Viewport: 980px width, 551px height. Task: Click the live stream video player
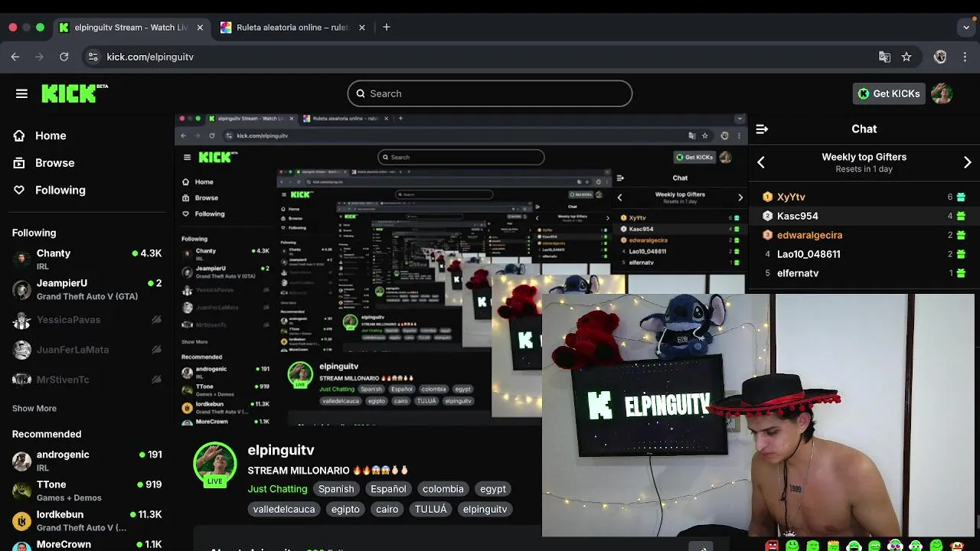tap(461, 269)
